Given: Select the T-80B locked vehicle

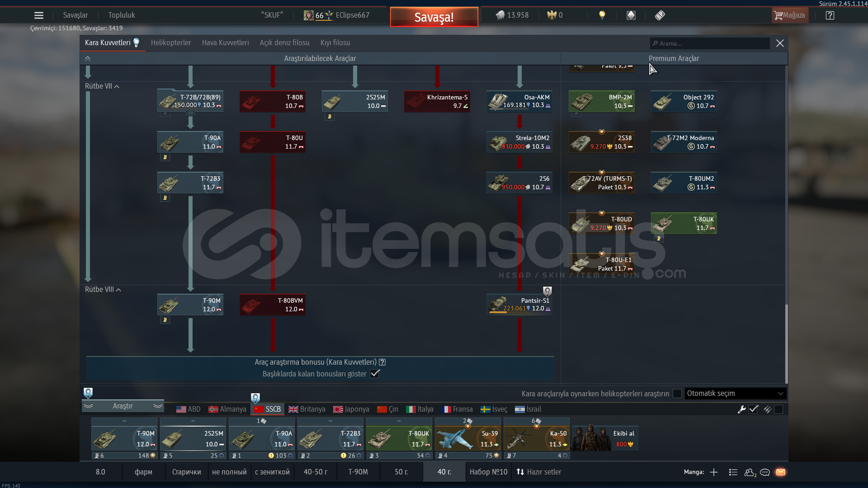Looking at the screenshot, I should click(x=273, y=101).
